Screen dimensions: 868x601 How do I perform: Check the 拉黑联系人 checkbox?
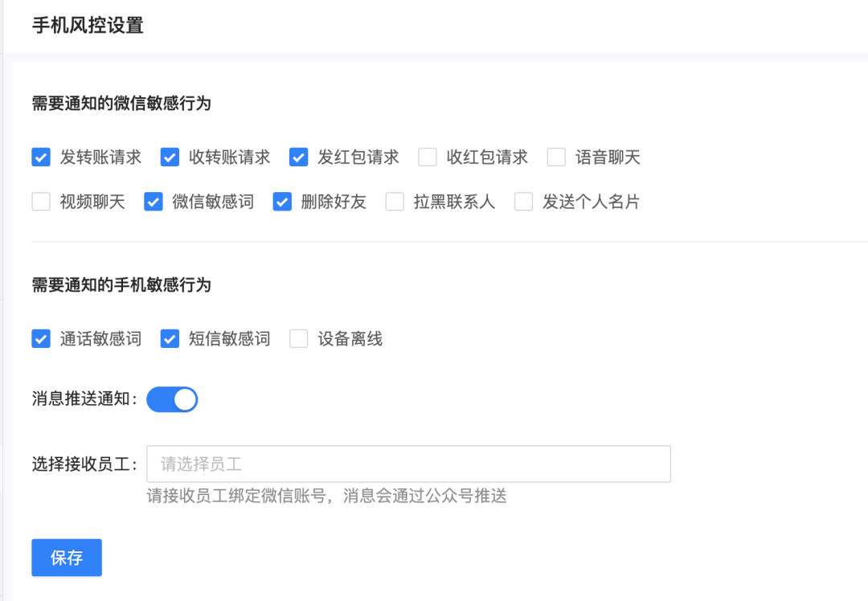(395, 202)
